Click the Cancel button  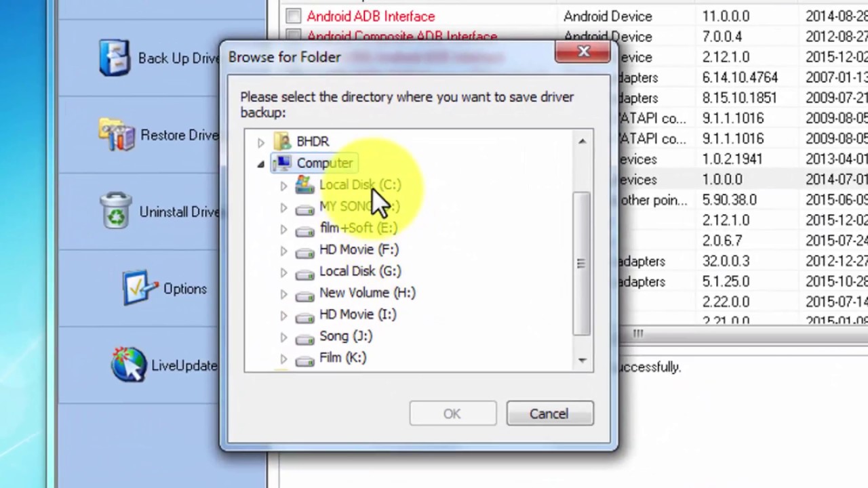(x=550, y=413)
